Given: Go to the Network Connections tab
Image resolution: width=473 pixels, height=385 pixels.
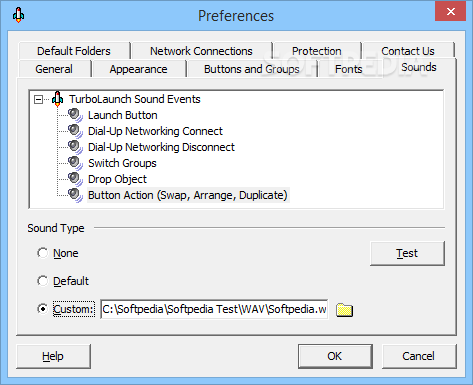Looking at the screenshot, I should click(201, 51).
